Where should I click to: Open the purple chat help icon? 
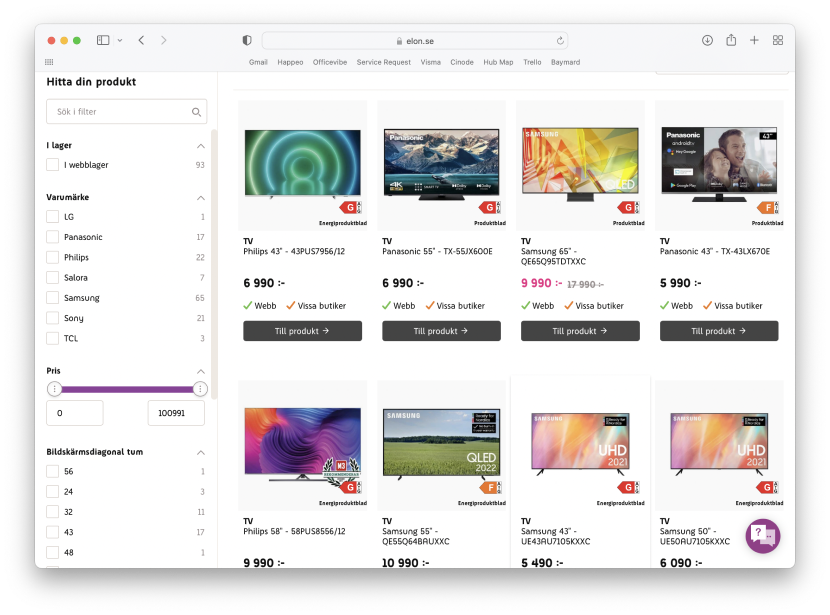pyautogui.click(x=763, y=536)
